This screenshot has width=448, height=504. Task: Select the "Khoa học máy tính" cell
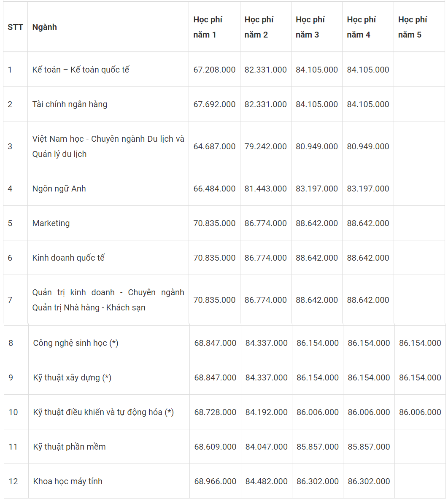(x=67, y=481)
